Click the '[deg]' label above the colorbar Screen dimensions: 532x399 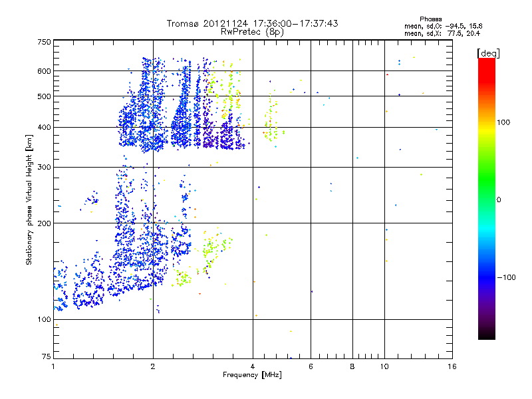pos(488,53)
